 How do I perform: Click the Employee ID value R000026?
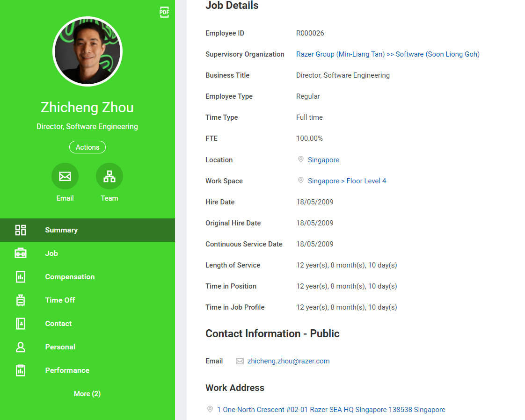310,33
